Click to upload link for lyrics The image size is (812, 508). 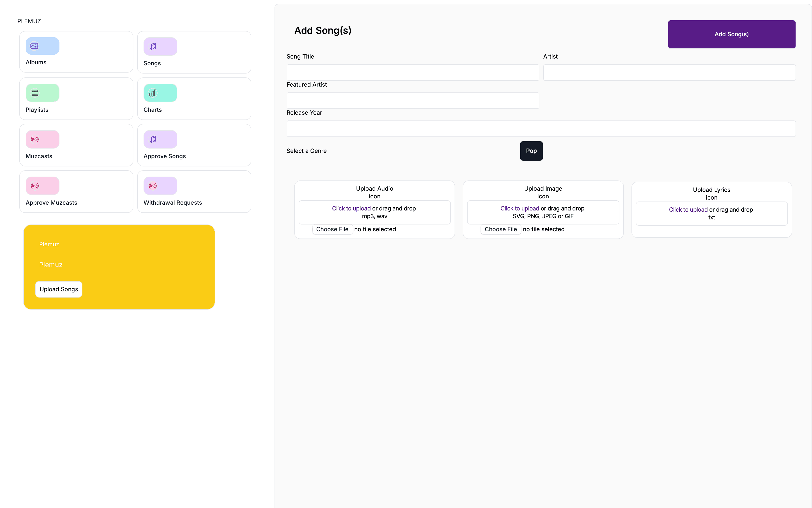pos(688,210)
